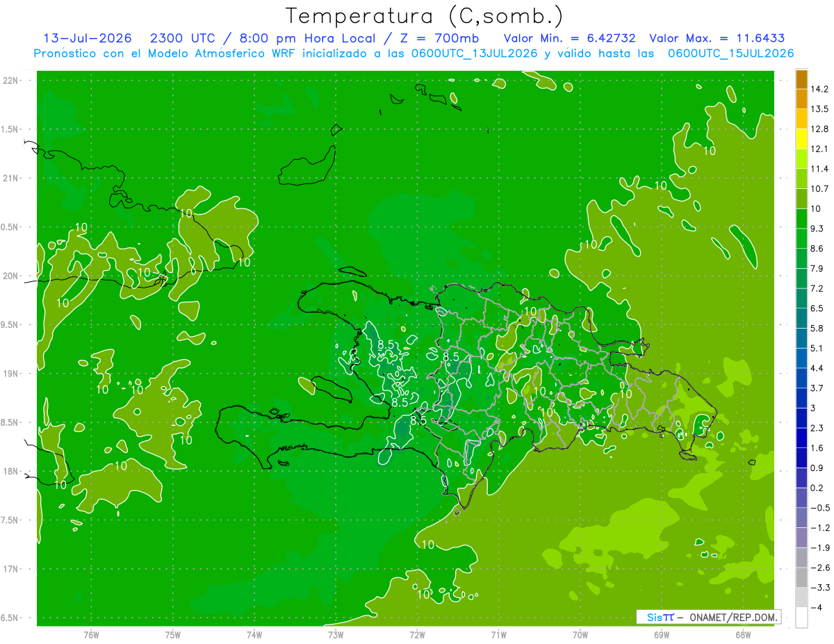Click the title "Temperatura (C,somb.)"
The width and height of the screenshot is (834, 644).
tap(424, 15)
